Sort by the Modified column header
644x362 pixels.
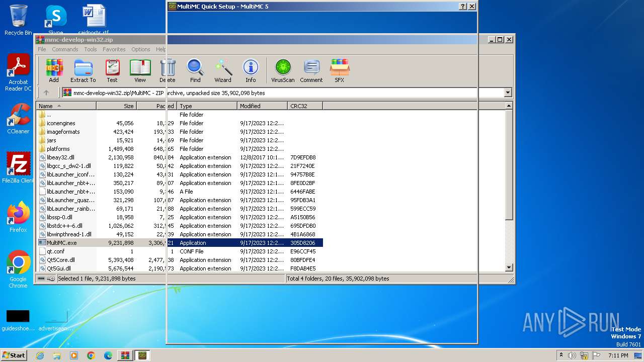[263, 106]
